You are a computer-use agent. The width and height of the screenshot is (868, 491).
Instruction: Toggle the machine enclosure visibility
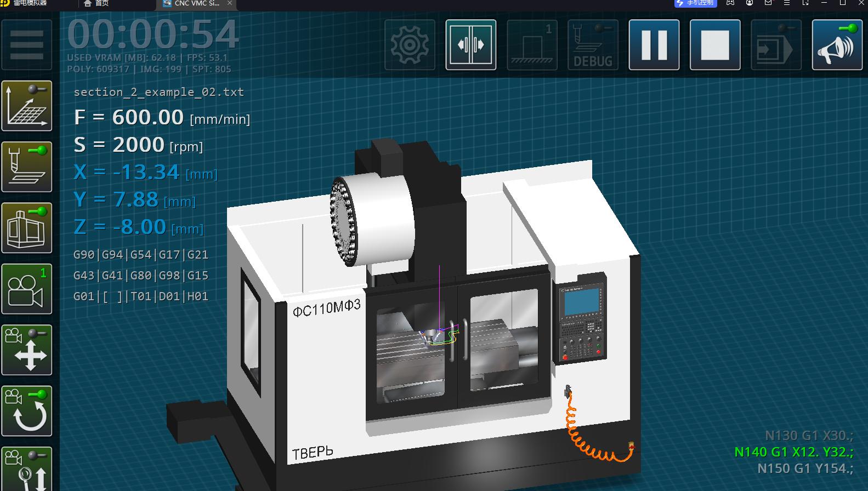(x=27, y=228)
